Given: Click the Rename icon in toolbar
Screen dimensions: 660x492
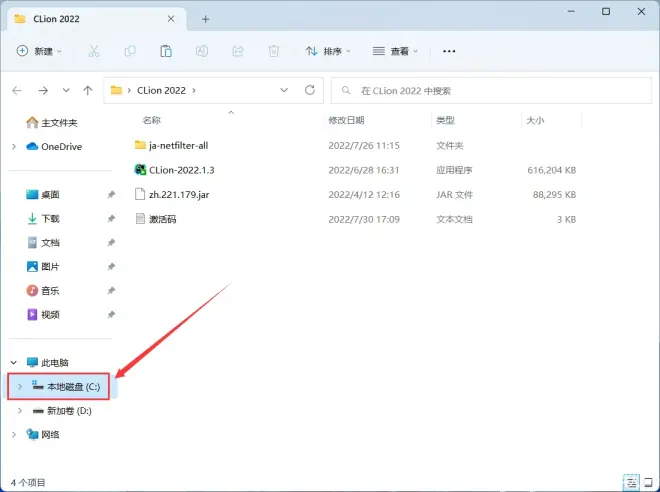Looking at the screenshot, I should (x=202, y=51).
